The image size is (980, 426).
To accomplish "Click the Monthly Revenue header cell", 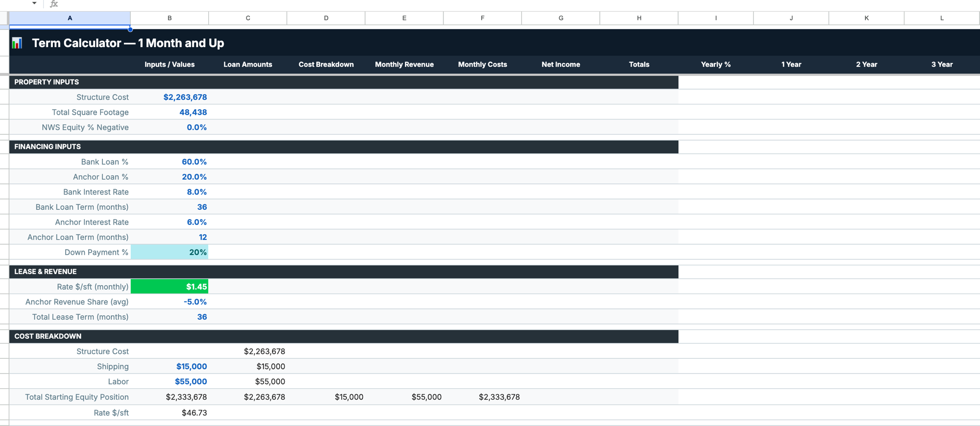I will point(404,65).
